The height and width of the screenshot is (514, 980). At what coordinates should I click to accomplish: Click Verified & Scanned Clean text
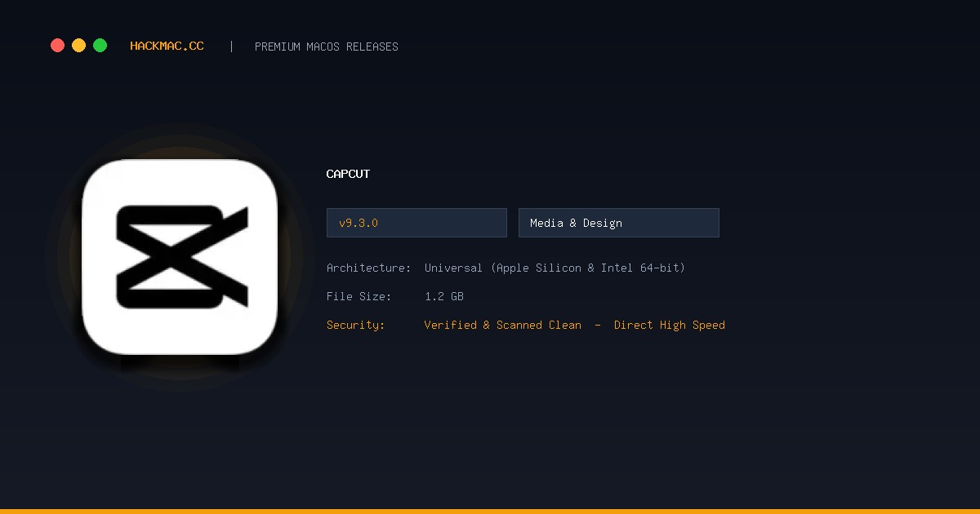pos(503,325)
